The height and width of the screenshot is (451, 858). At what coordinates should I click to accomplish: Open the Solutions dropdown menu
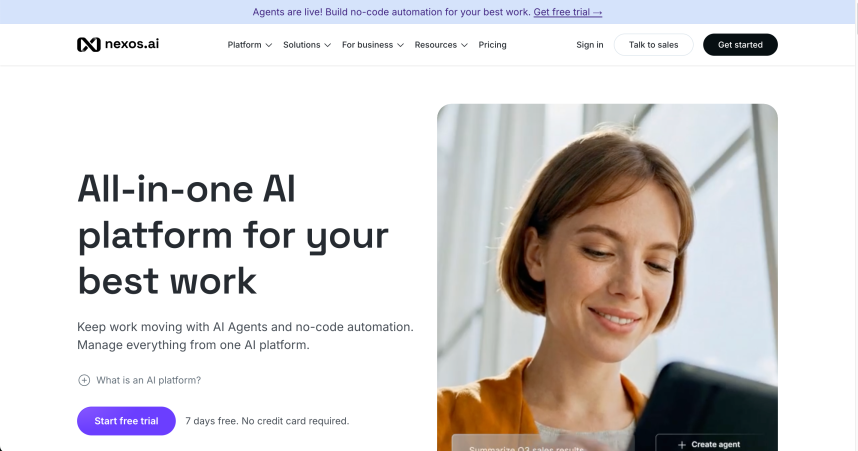tap(307, 45)
